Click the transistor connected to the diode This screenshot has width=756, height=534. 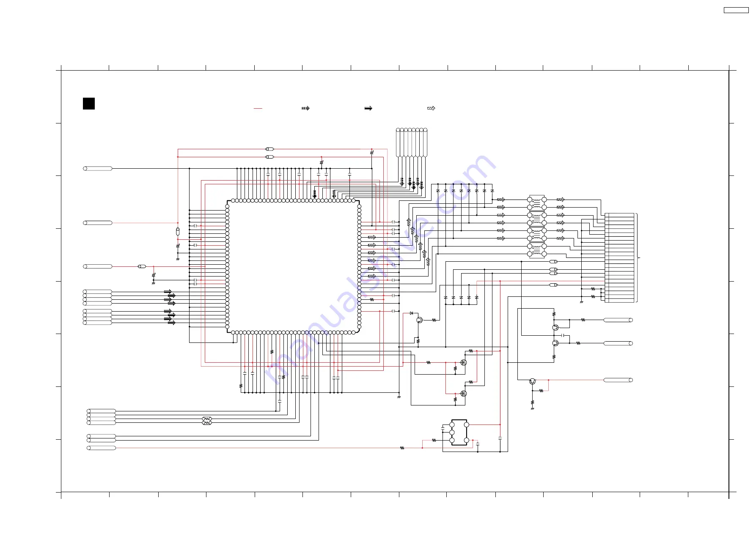420,320
